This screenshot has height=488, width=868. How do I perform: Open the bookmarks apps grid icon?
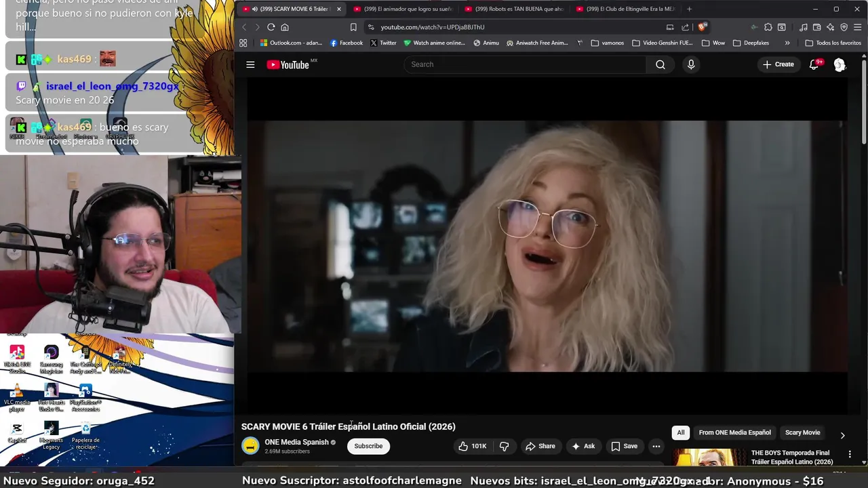click(243, 43)
